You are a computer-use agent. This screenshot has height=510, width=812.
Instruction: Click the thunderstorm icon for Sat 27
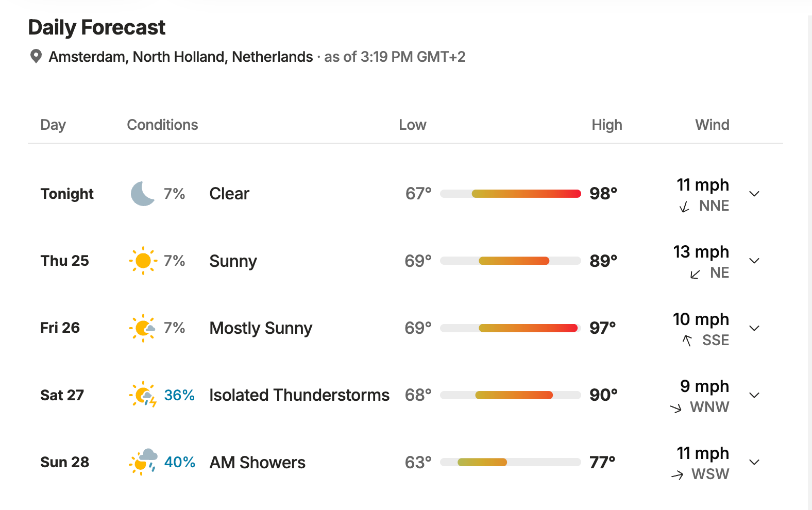[143, 395]
